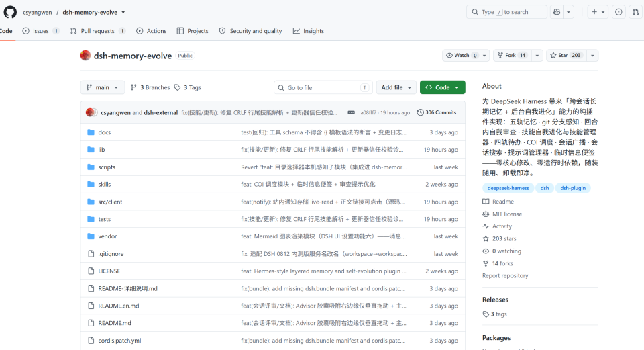Click the lib folder icon
This screenshot has width=644, height=350.
91,150
